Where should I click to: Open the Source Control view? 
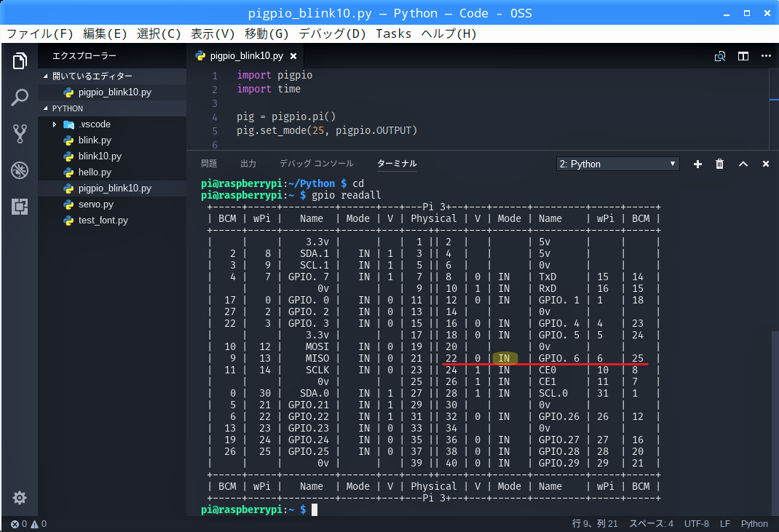point(20,134)
